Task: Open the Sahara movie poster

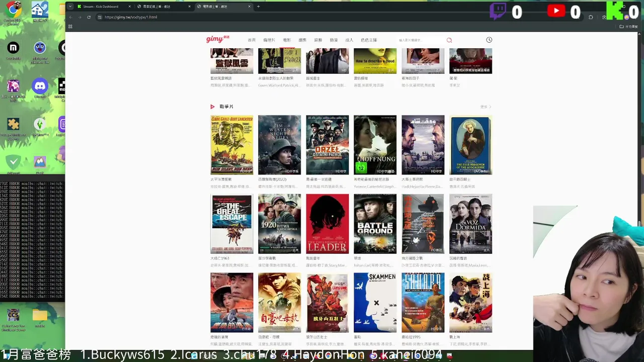Action: click(x=423, y=302)
